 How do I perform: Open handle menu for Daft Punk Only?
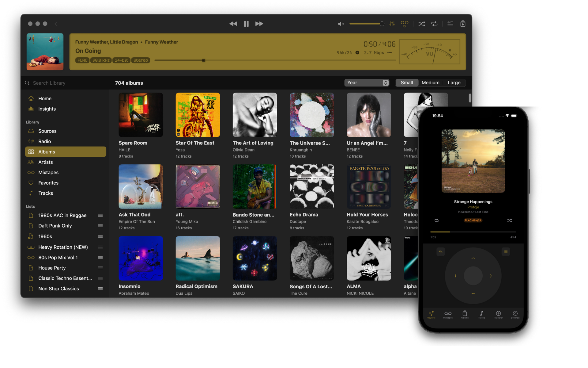point(100,226)
